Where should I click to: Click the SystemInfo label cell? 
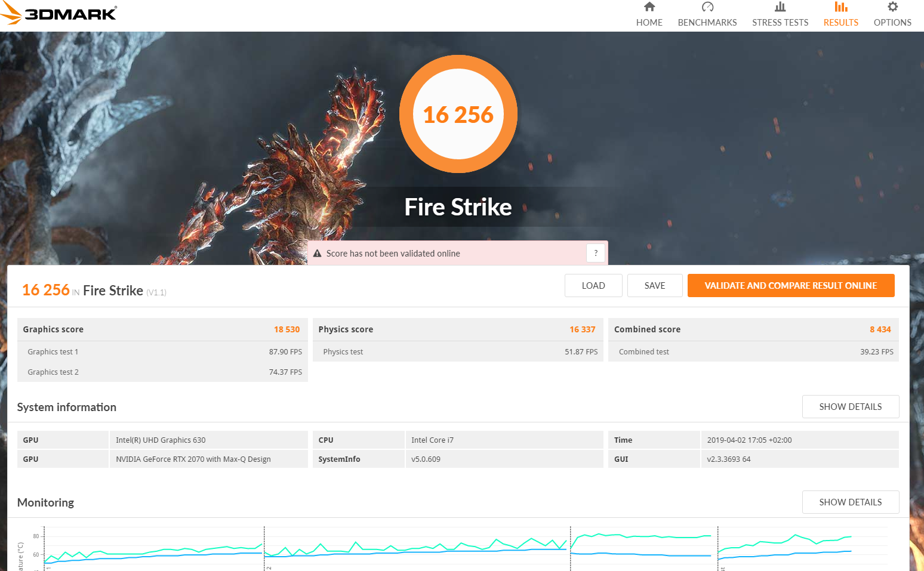(x=359, y=459)
